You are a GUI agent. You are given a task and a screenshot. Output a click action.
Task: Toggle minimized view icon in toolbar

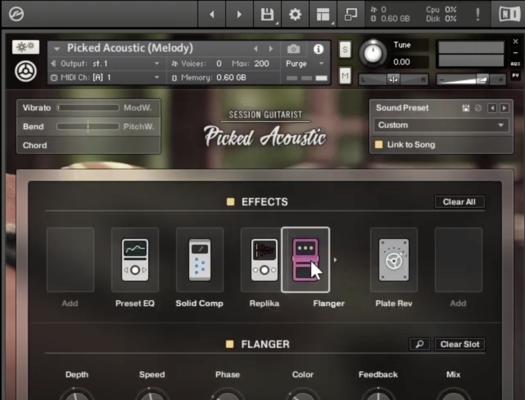click(x=351, y=14)
